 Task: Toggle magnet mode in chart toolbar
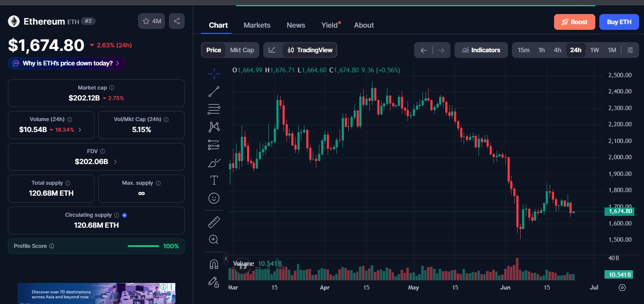point(214,264)
